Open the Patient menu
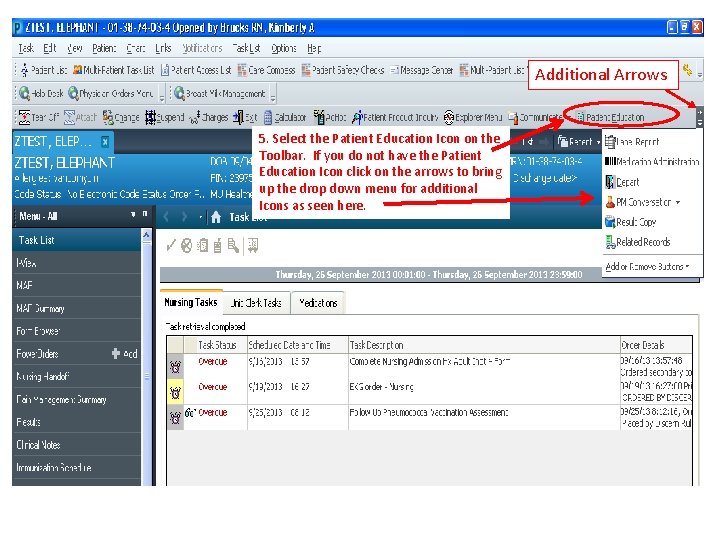 pyautogui.click(x=104, y=48)
